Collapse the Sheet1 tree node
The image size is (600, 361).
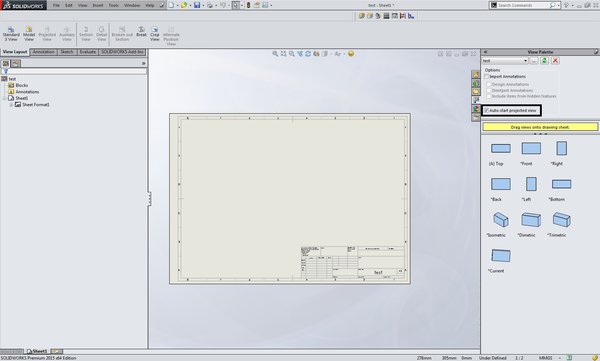[4, 98]
